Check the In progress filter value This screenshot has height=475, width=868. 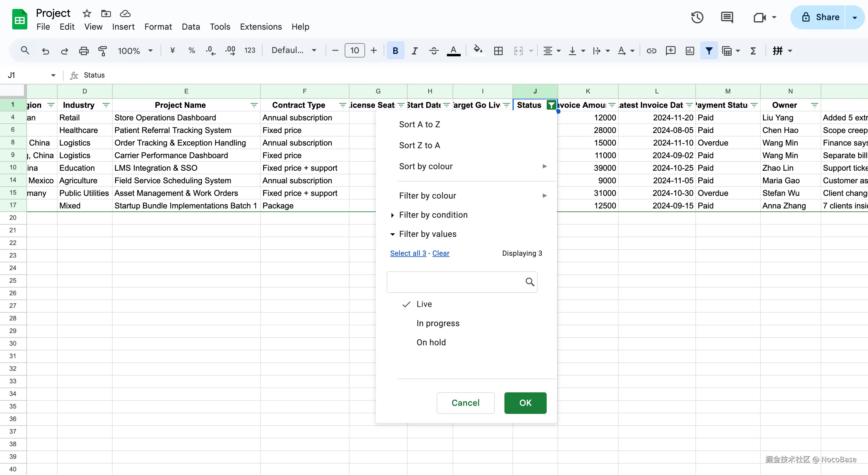point(438,323)
